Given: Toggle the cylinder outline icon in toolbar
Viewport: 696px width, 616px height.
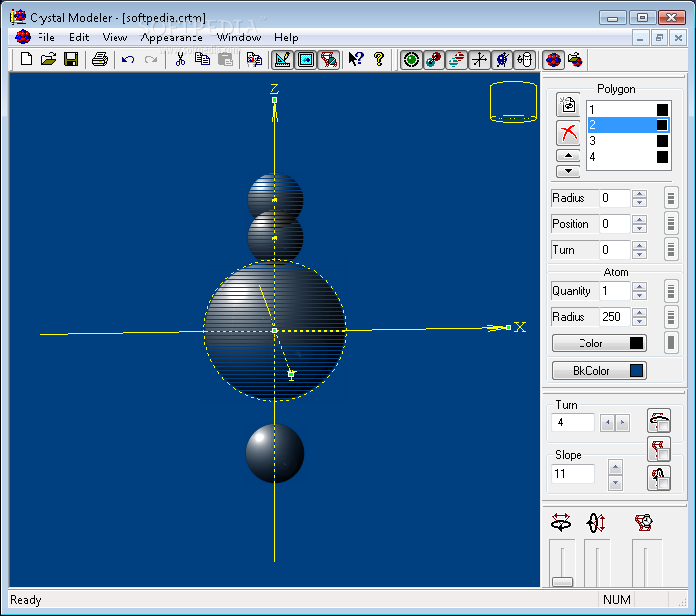Looking at the screenshot, I should [524, 60].
